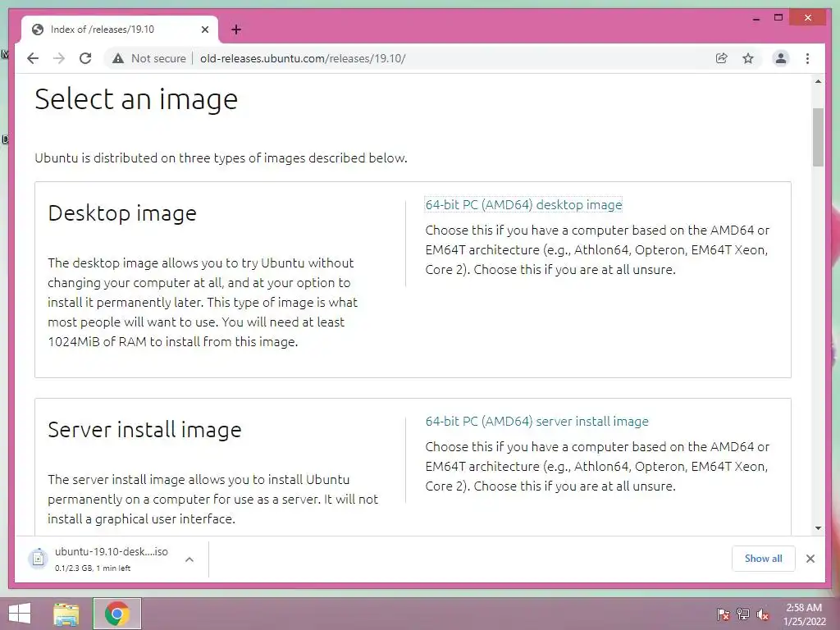The width and height of the screenshot is (840, 630).
Task: Click the ISO file icon in downloads bar
Action: coord(38,559)
